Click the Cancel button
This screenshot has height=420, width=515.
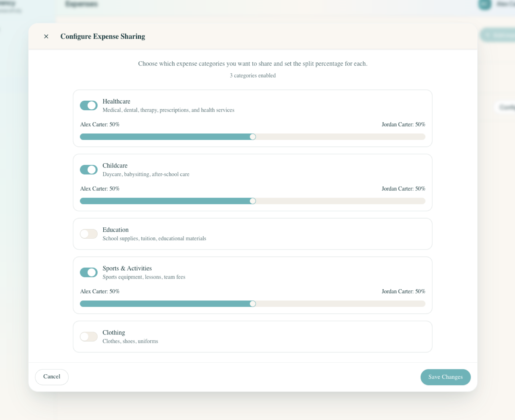coord(51,377)
